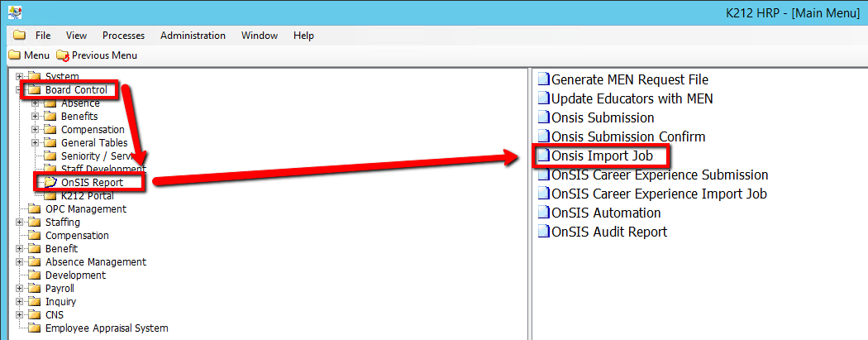Click the app icon in title bar
The height and width of the screenshot is (340, 868).
pyautogui.click(x=14, y=12)
